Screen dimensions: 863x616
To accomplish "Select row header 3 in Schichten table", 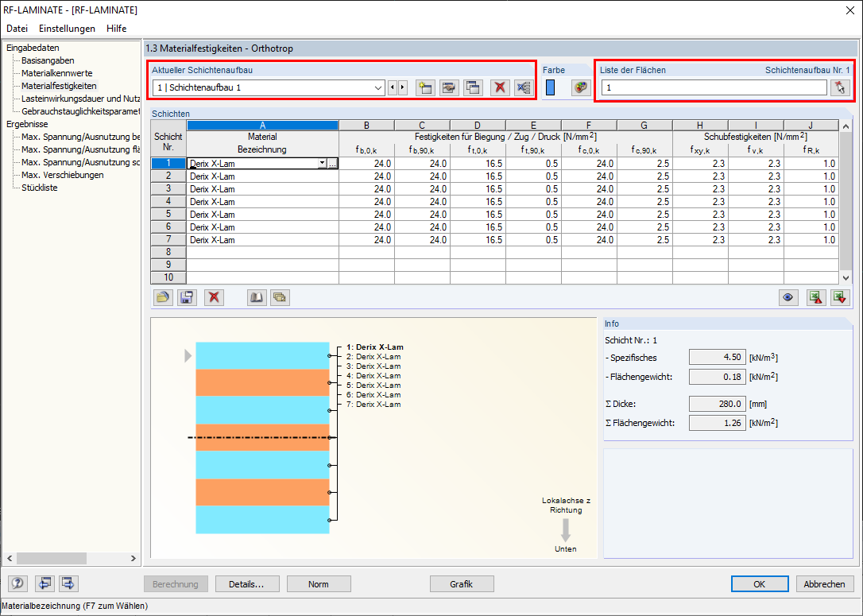I will point(168,189).
